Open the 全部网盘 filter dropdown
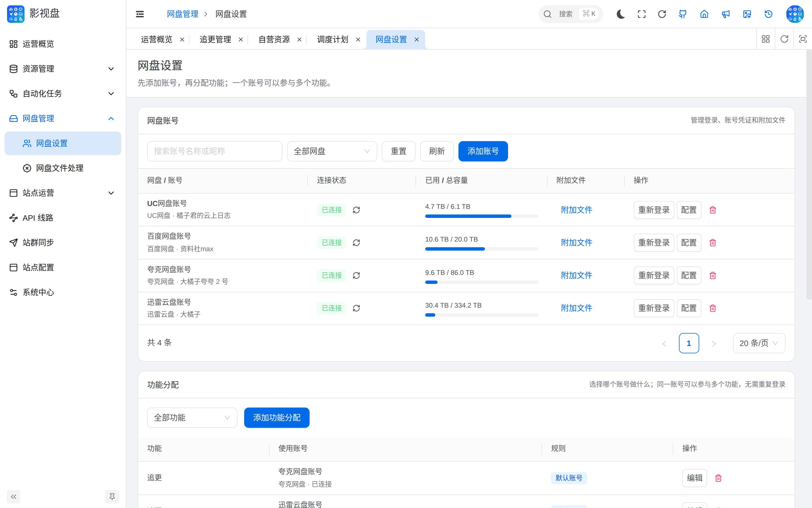Screen dimensions: 812x508 coord(332,151)
